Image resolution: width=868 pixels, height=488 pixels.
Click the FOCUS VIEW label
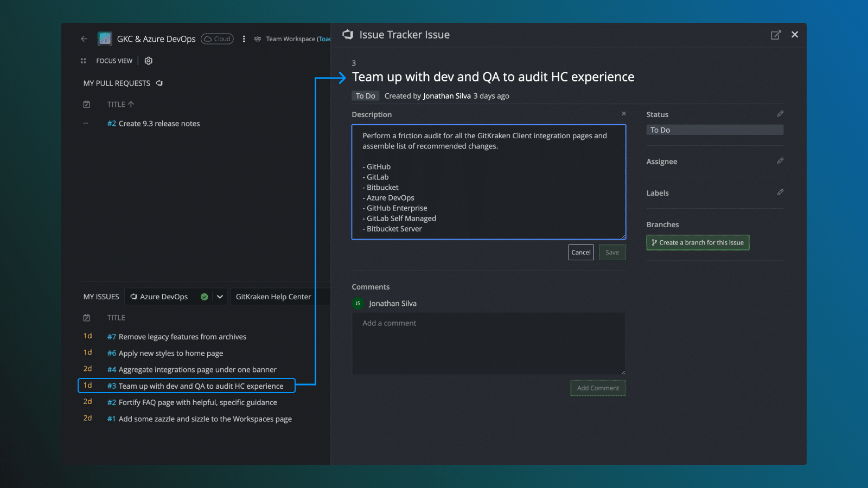coord(114,61)
